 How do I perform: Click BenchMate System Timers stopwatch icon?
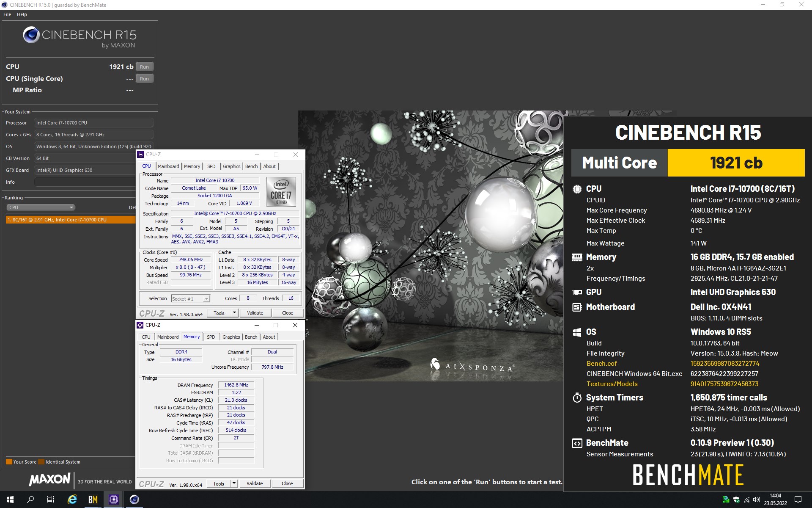pos(577,398)
